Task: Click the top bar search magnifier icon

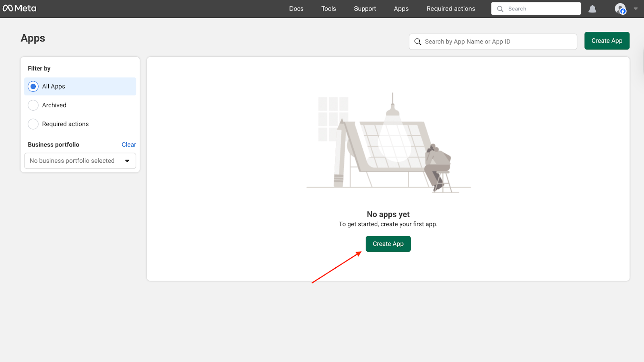Action: 500,9
